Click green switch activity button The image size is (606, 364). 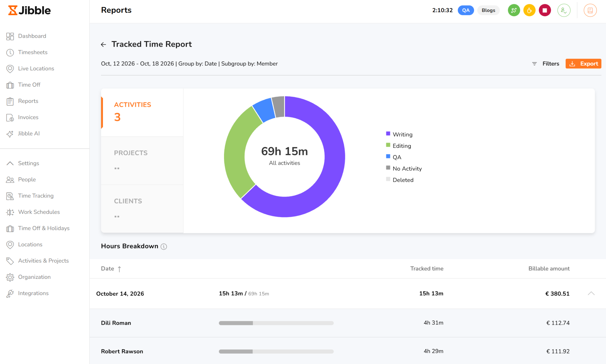(x=514, y=10)
